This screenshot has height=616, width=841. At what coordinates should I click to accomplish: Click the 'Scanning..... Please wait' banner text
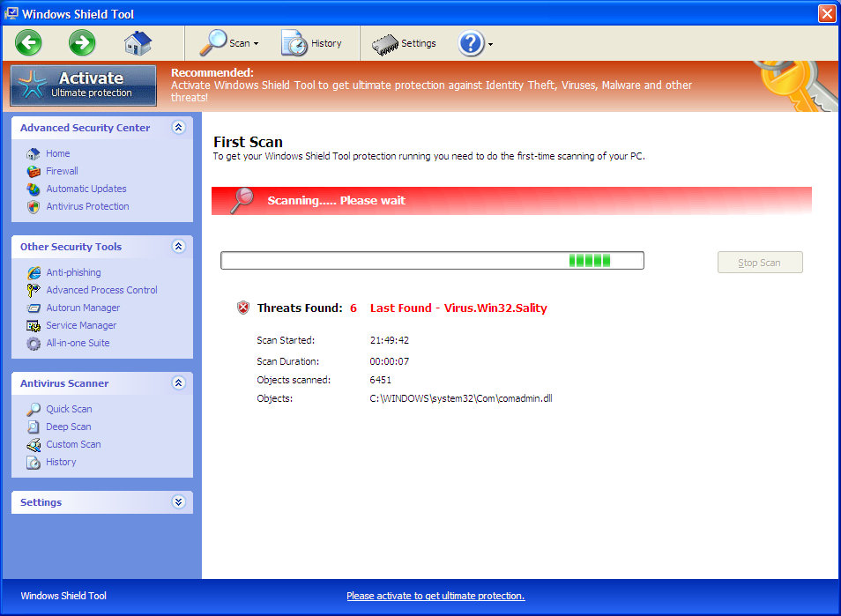336,201
